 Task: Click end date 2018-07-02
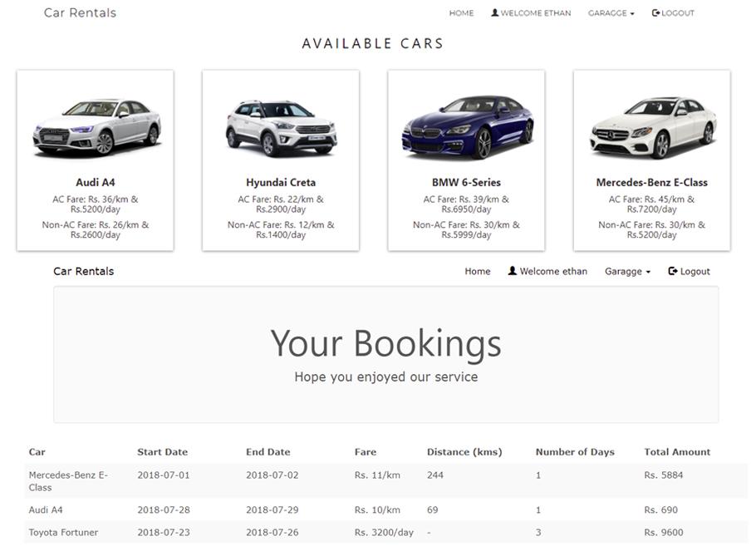click(272, 475)
